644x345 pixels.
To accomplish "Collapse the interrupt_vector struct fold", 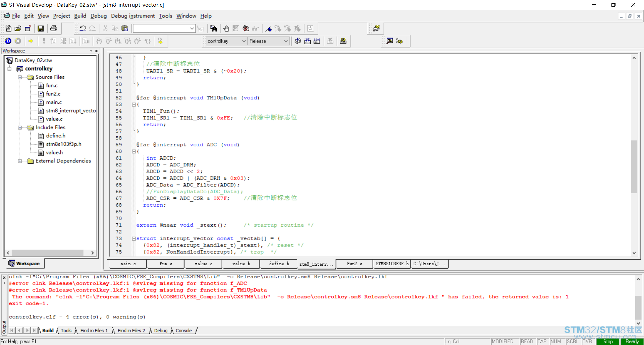I will click(133, 238).
